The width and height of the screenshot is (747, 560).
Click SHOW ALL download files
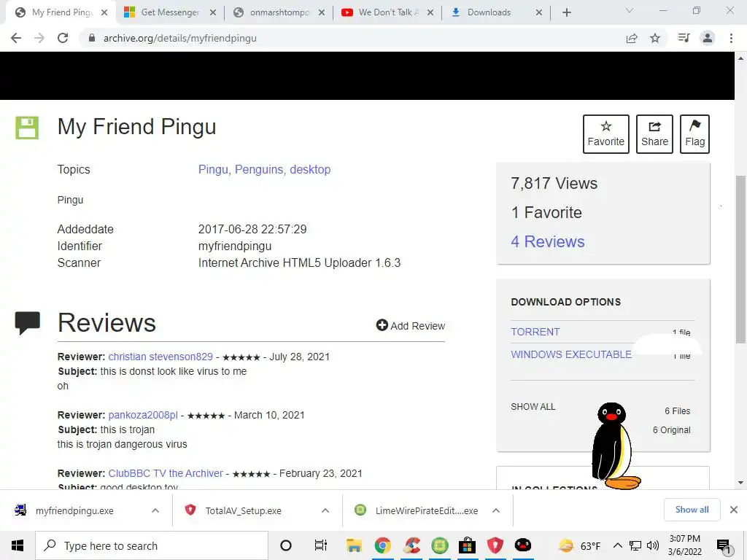(533, 407)
